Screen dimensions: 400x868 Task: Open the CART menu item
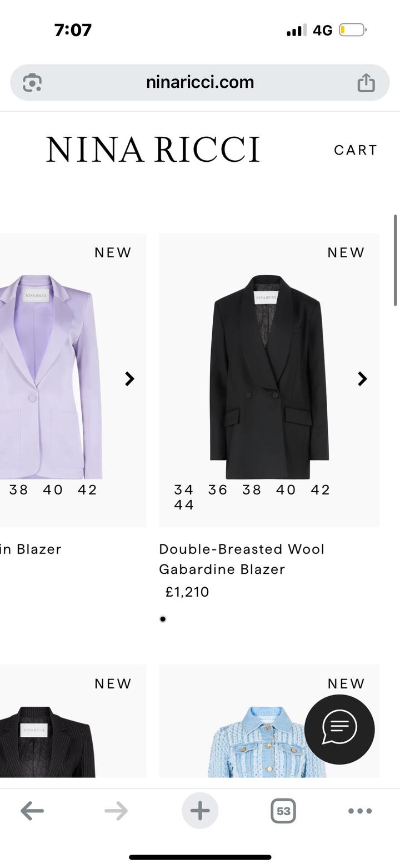click(x=355, y=150)
